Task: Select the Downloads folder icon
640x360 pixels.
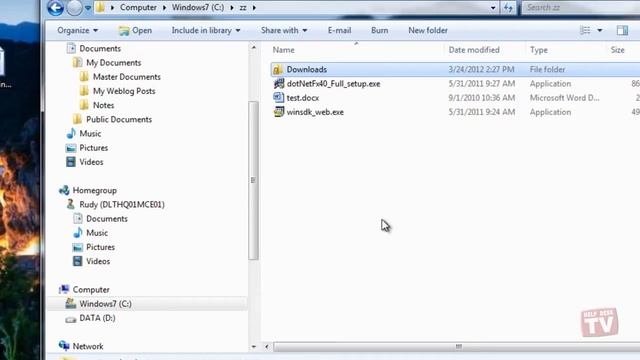Action: pos(278,69)
